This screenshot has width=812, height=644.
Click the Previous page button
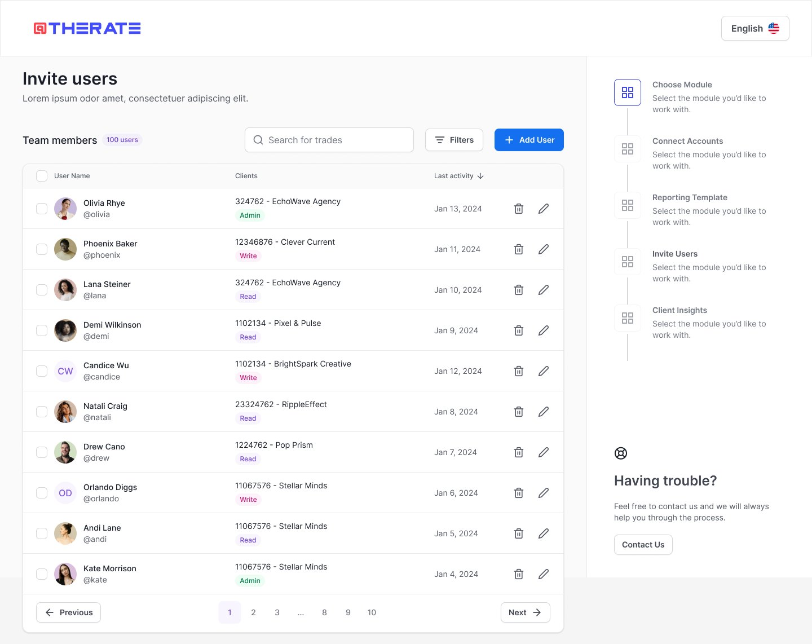68,612
